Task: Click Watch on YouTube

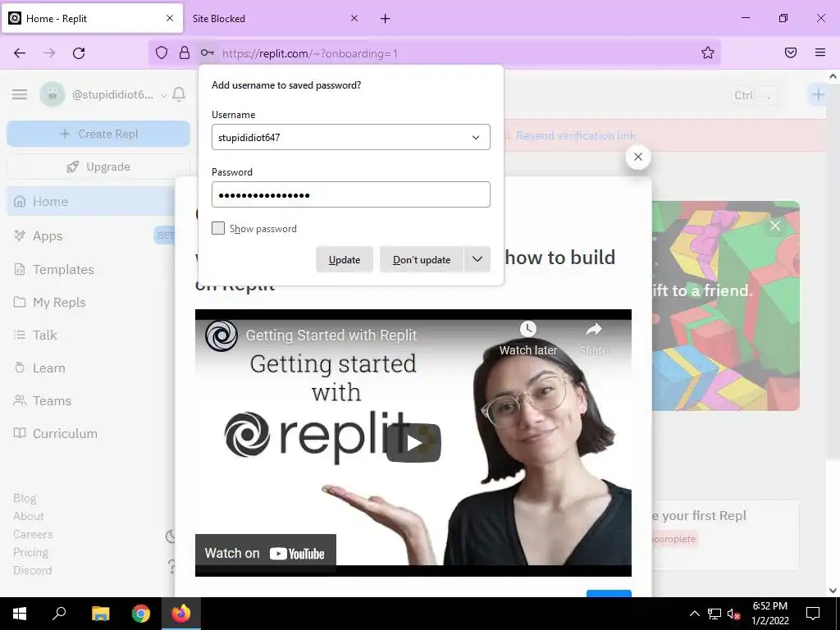Action: click(x=265, y=553)
